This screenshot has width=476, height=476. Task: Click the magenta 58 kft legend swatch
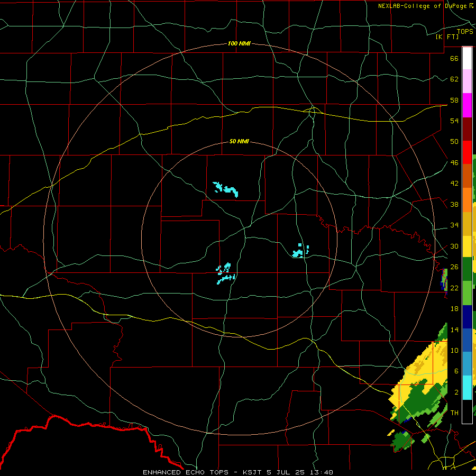coord(467,105)
